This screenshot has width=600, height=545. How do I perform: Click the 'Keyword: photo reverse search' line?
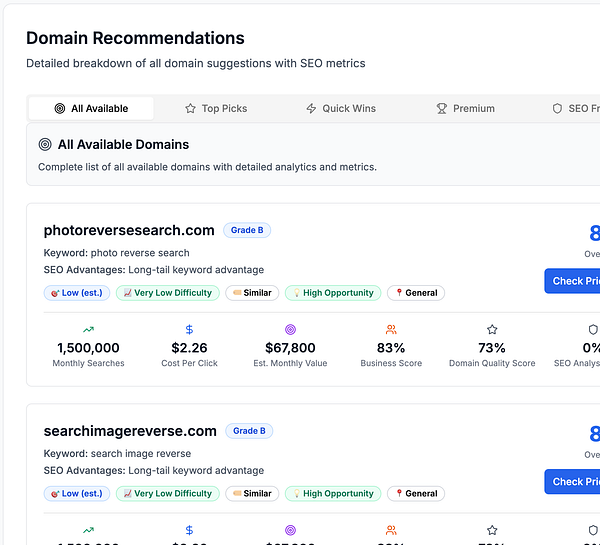pyautogui.click(x=116, y=253)
